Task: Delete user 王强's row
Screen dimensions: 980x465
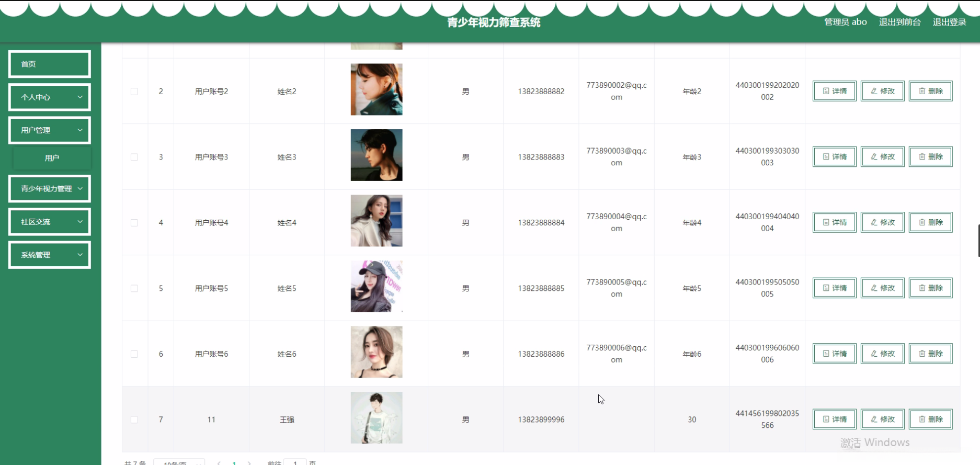Action: (930, 419)
